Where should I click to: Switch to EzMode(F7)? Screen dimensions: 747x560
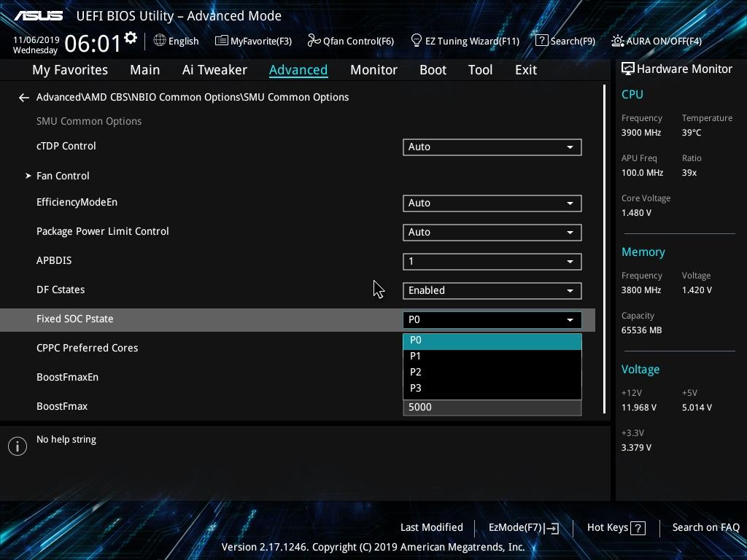[524, 528]
